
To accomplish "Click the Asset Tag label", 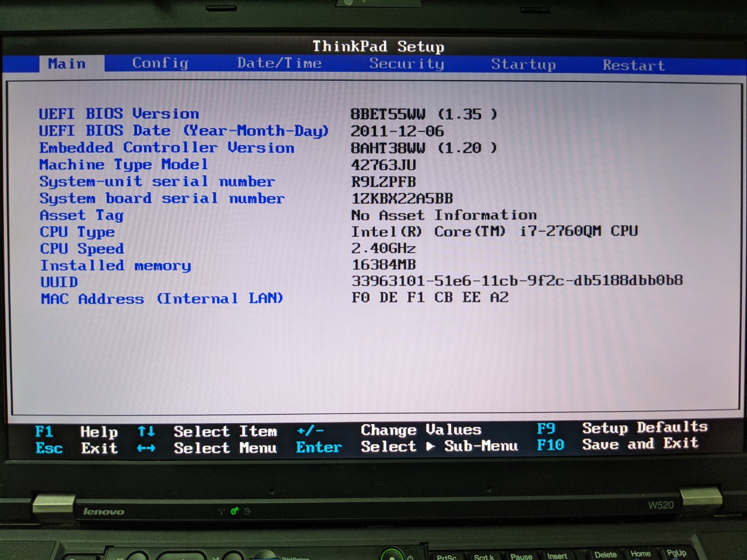I will [82, 215].
